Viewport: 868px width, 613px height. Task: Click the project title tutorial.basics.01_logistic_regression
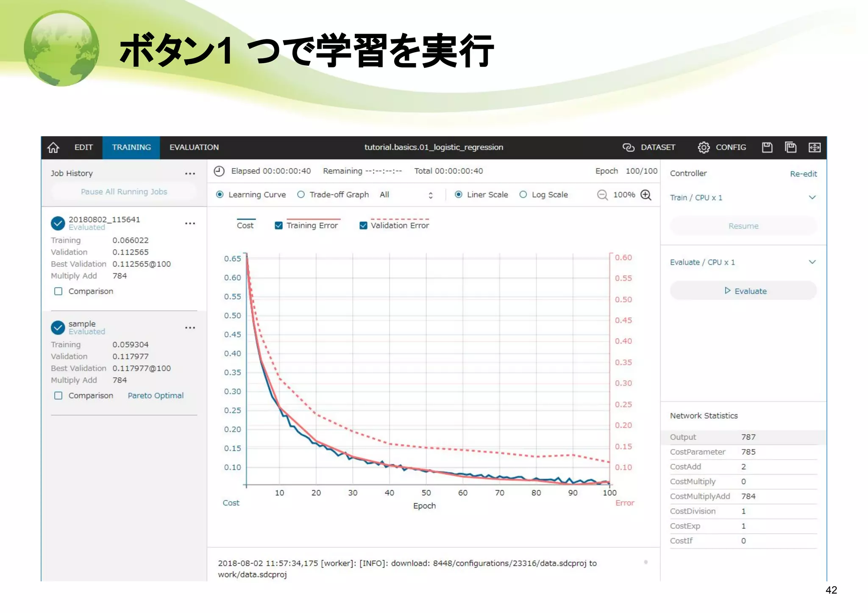434,147
